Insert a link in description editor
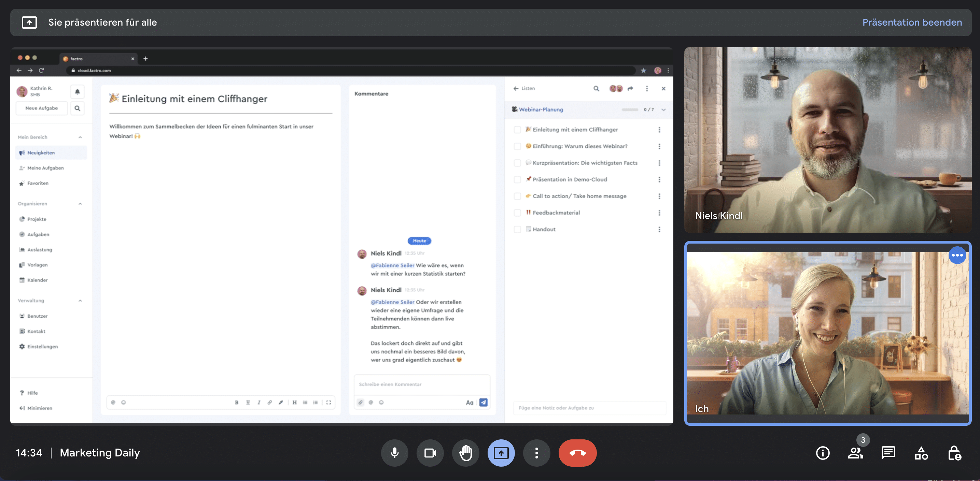 [269, 402]
